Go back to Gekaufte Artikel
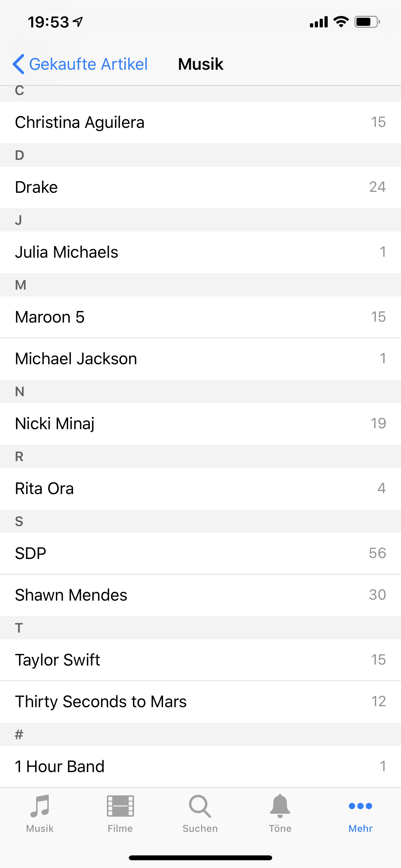Screen dimensions: 401x868 88,64
